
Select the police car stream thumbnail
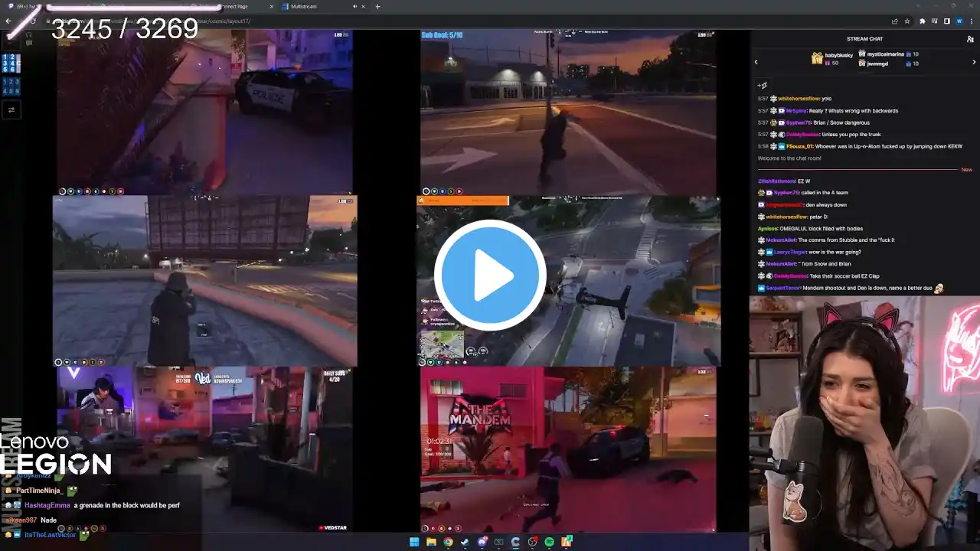(x=205, y=112)
